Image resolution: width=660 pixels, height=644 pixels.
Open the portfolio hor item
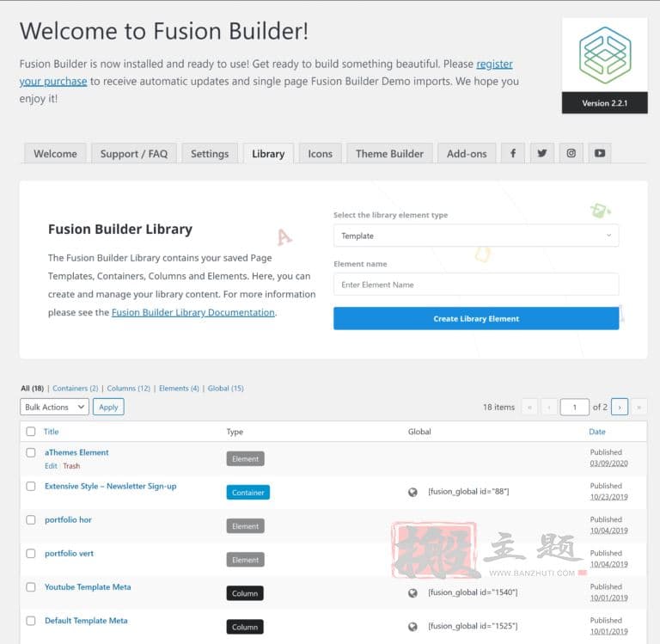pos(68,520)
